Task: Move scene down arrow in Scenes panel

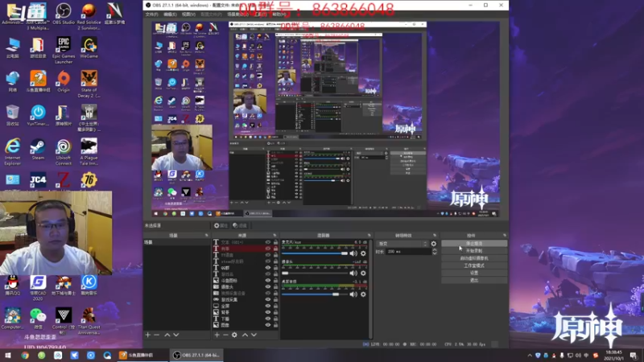Action: (175, 335)
